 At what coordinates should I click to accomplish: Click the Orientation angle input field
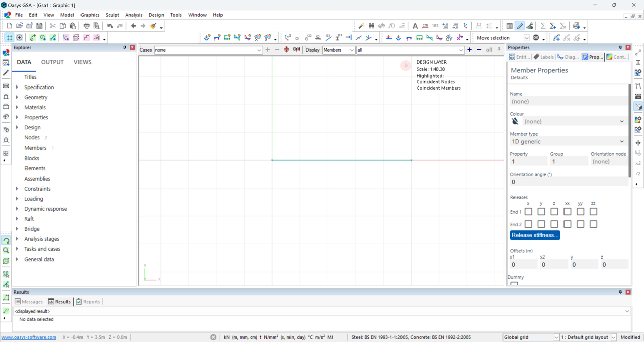click(x=568, y=182)
